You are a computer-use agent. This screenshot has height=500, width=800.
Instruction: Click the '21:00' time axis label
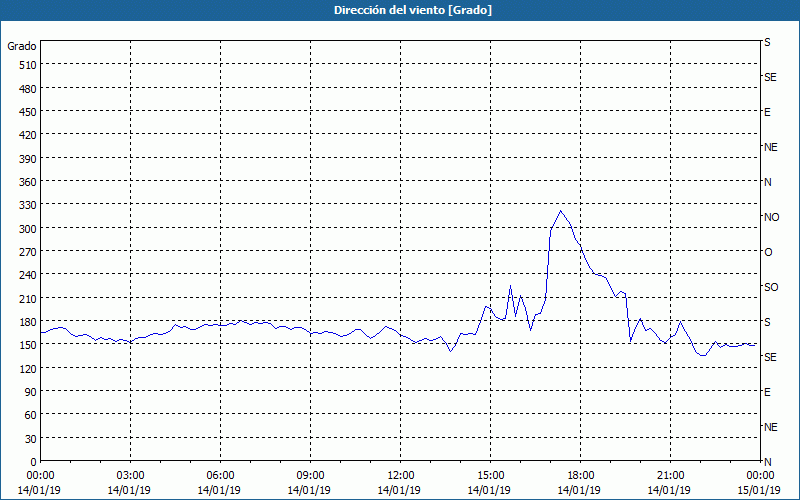tap(670, 476)
